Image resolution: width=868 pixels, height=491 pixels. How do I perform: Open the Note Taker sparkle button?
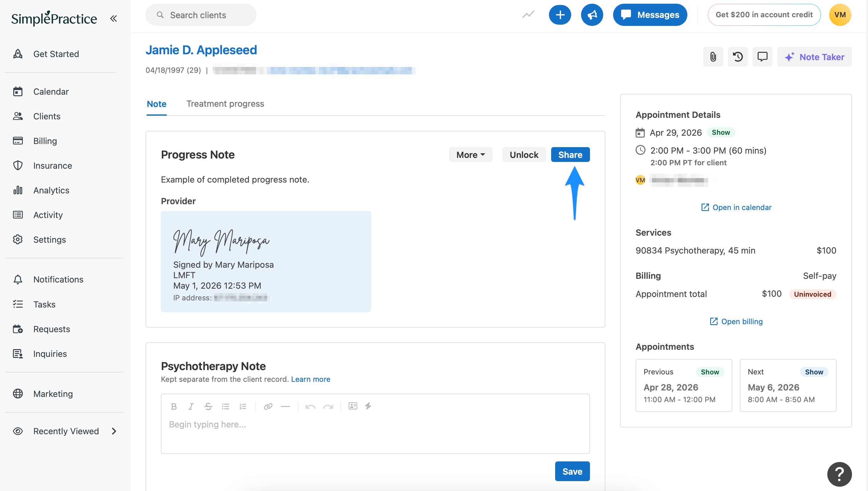814,57
